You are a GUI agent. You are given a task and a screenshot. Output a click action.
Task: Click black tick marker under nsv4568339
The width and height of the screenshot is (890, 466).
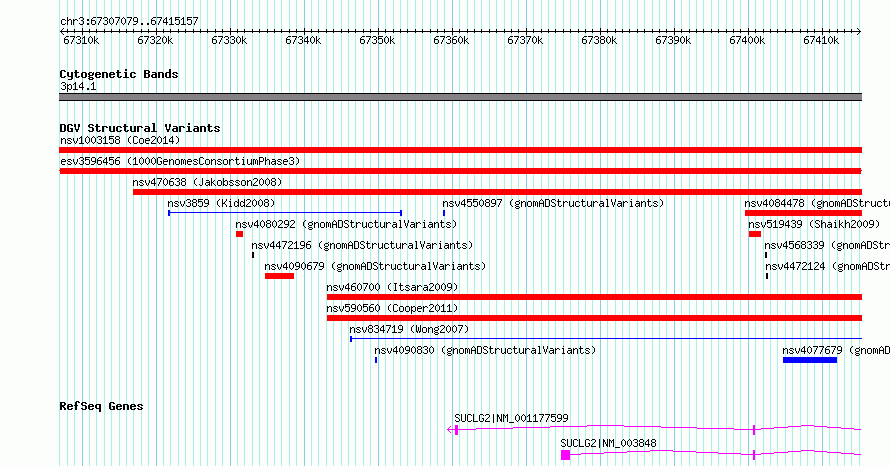766,255
